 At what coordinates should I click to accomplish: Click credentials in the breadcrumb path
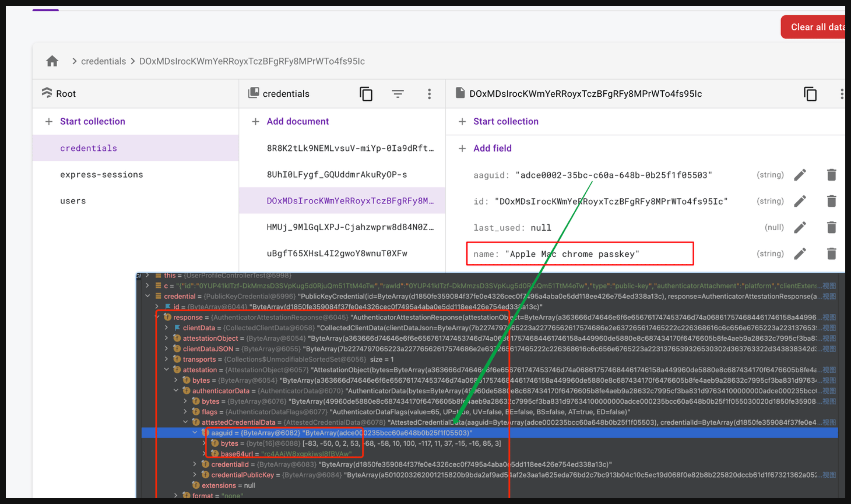pyautogui.click(x=103, y=61)
